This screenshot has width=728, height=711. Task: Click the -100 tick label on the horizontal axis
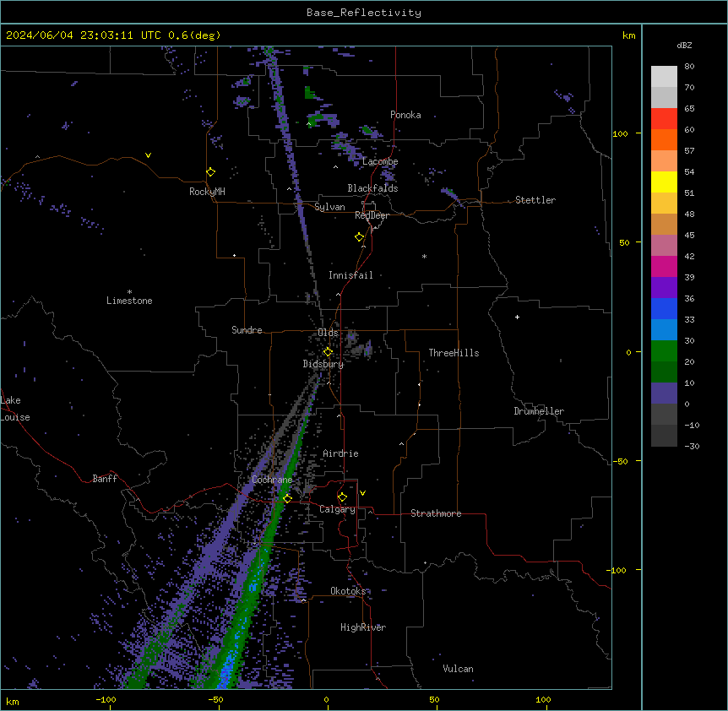click(x=106, y=700)
